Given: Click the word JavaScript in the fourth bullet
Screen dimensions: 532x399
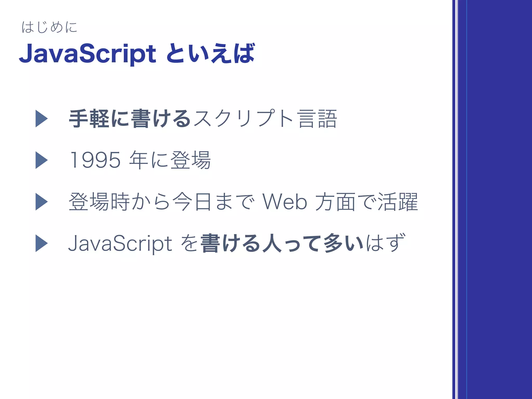Looking at the screenshot, I should coord(120,243).
